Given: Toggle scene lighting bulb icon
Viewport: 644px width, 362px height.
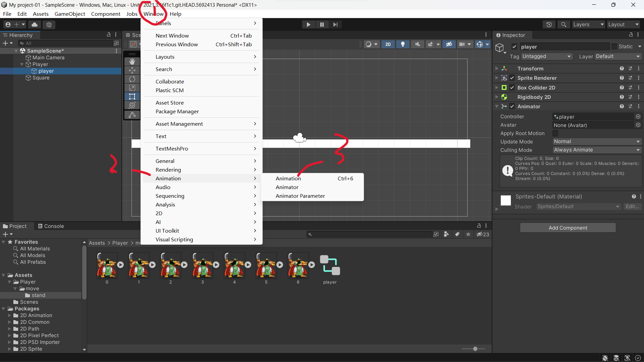Looking at the screenshot, I should point(403,44).
